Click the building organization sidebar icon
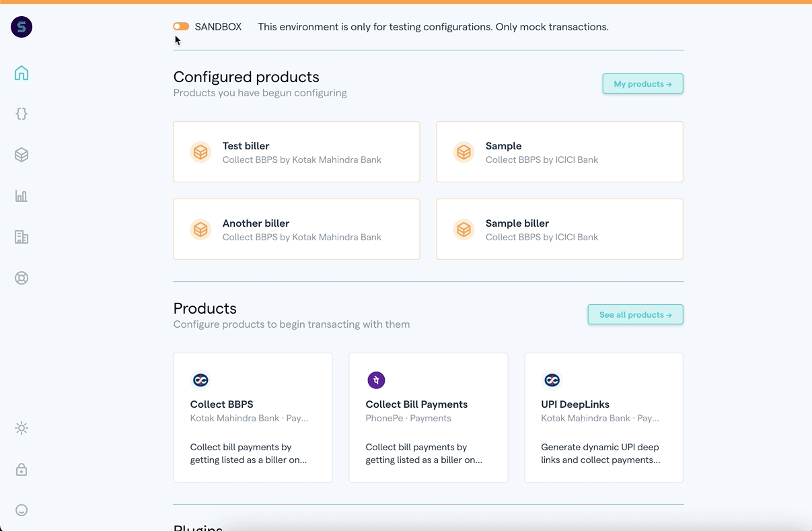 coord(22,237)
